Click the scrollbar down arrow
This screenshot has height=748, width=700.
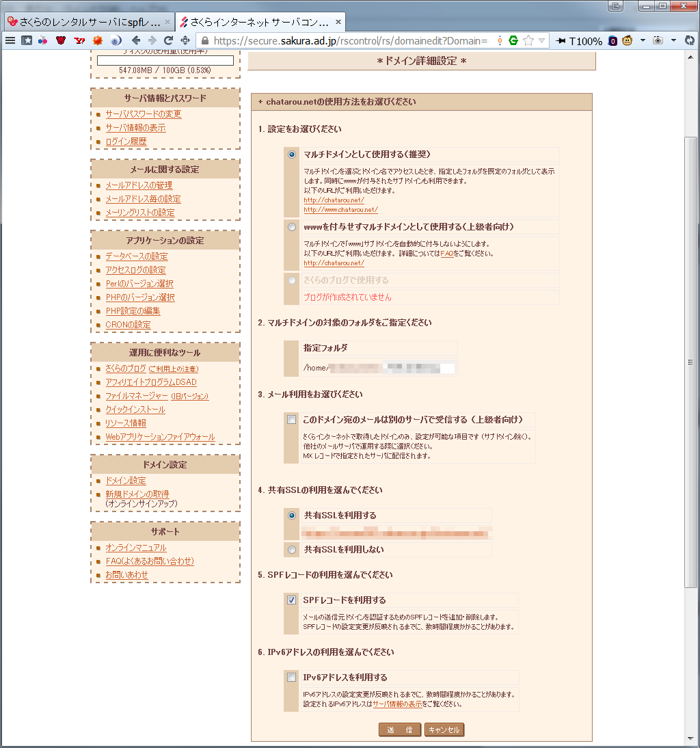click(690, 739)
